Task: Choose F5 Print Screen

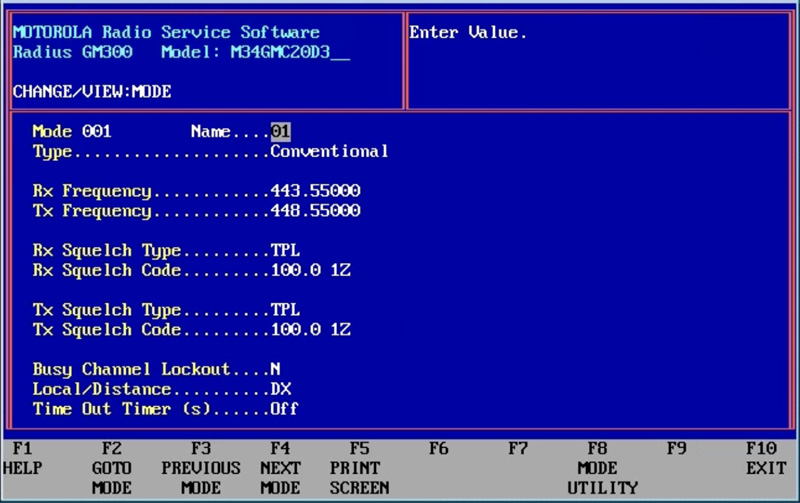Action: (x=359, y=468)
